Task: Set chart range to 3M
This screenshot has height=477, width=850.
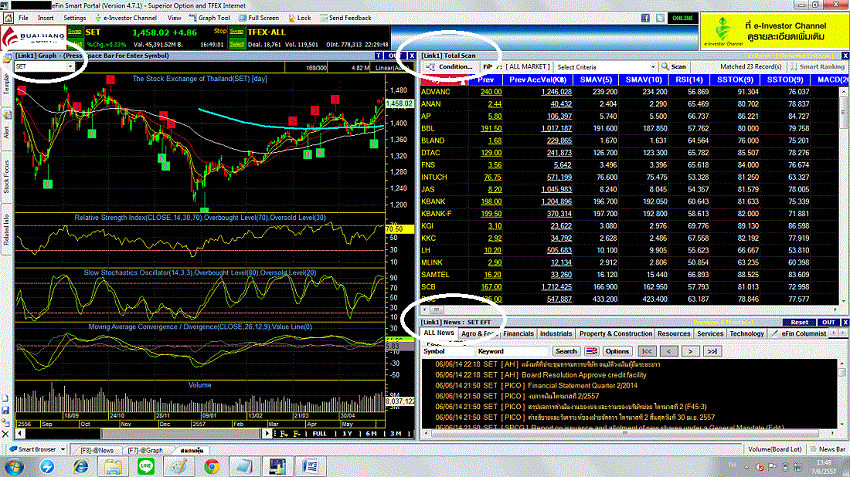Action: [x=395, y=434]
